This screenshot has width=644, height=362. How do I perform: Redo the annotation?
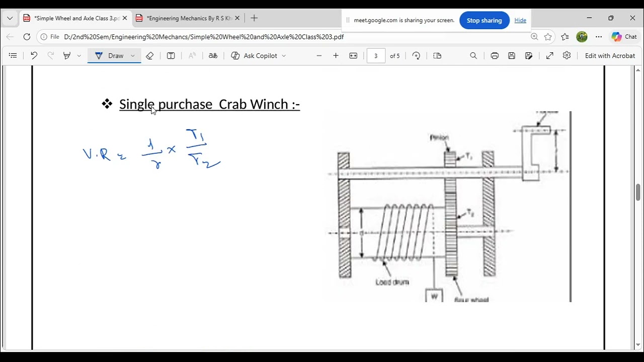tap(50, 56)
